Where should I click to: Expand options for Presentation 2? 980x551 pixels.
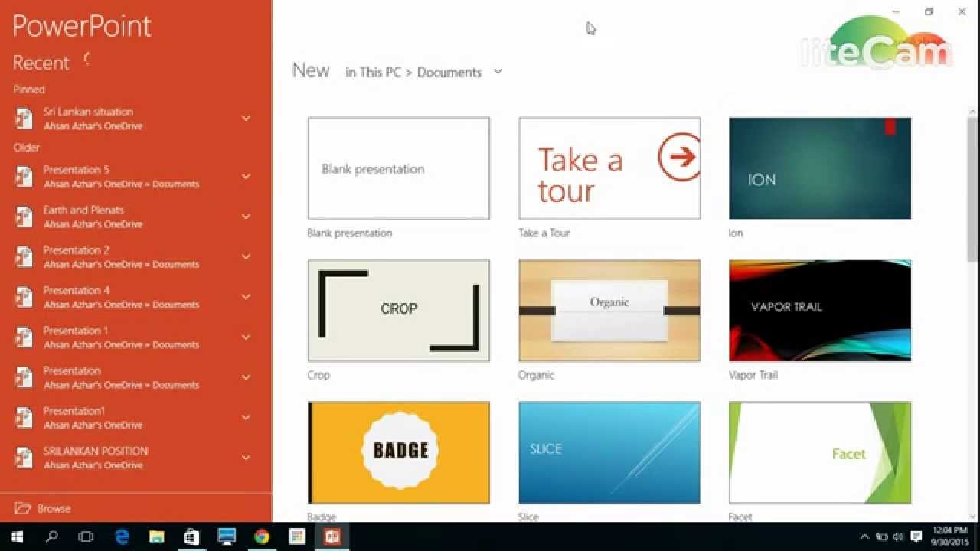246,257
